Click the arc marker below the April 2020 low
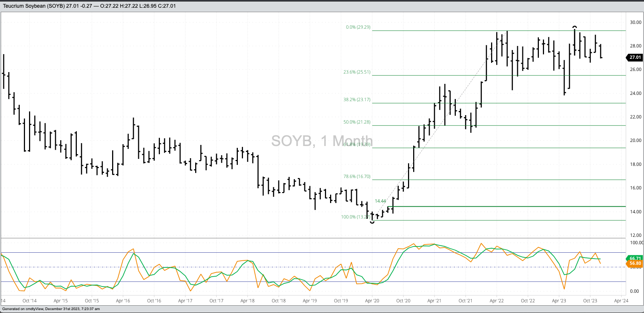This screenshot has width=644, height=313. 372,222
